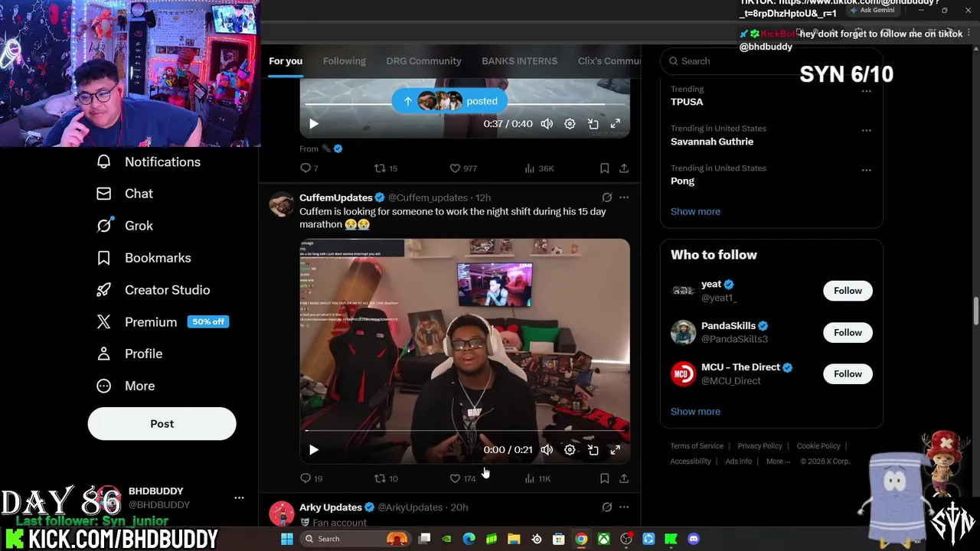Play the top video at 0:37

pyautogui.click(x=313, y=123)
